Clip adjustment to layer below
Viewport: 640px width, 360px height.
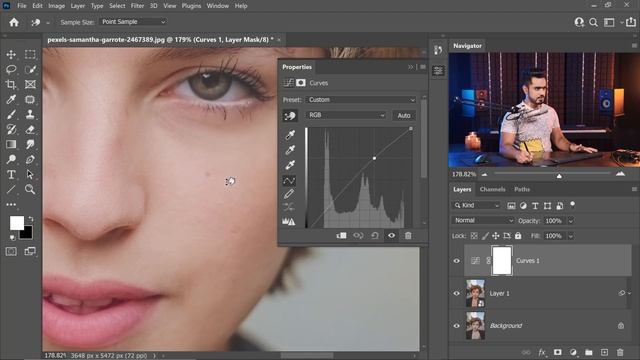coord(341,236)
